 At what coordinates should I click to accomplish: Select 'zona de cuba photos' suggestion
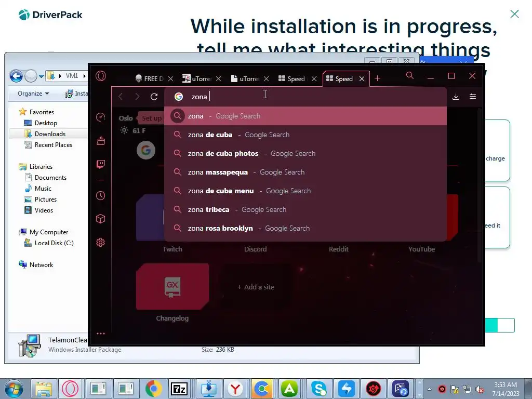point(305,153)
